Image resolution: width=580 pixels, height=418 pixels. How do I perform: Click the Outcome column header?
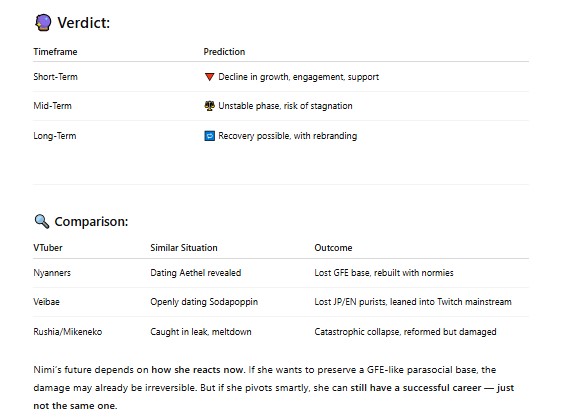(333, 248)
